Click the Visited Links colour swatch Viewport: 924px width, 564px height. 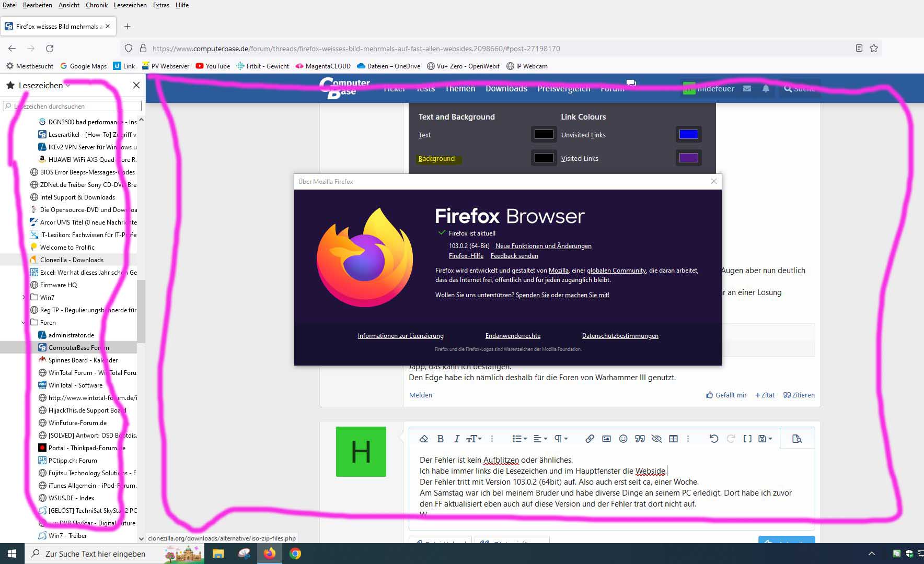688,158
